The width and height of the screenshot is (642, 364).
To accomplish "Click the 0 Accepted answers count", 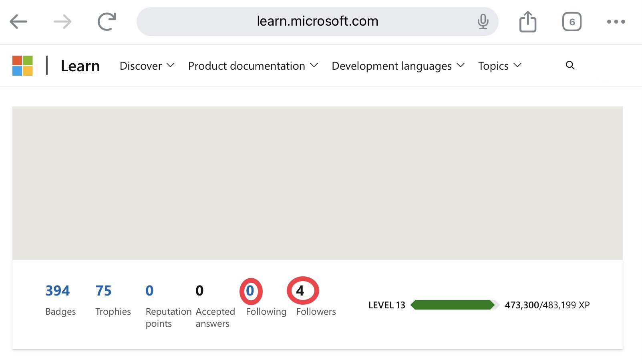I will pyautogui.click(x=199, y=291).
